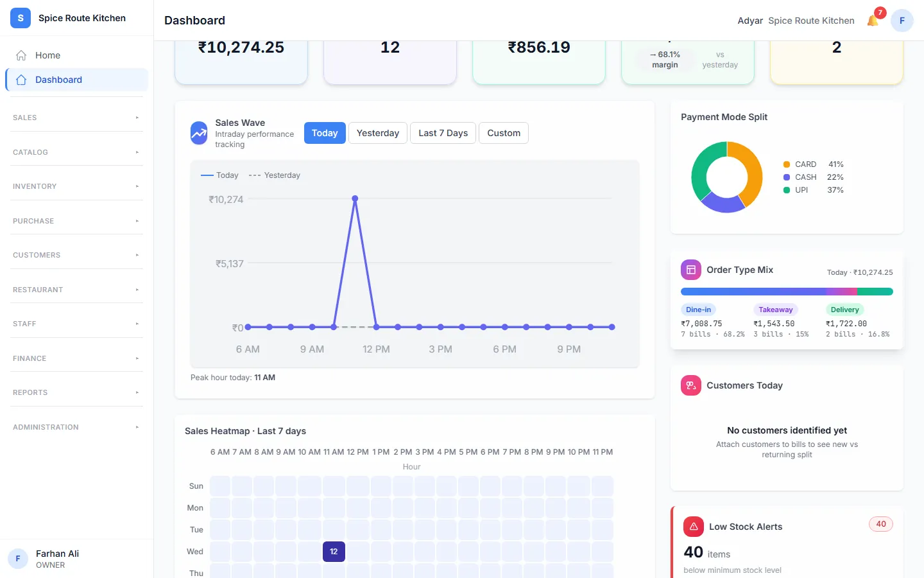Expand the SALES section
The height and width of the screenshot is (578, 924).
click(76, 118)
